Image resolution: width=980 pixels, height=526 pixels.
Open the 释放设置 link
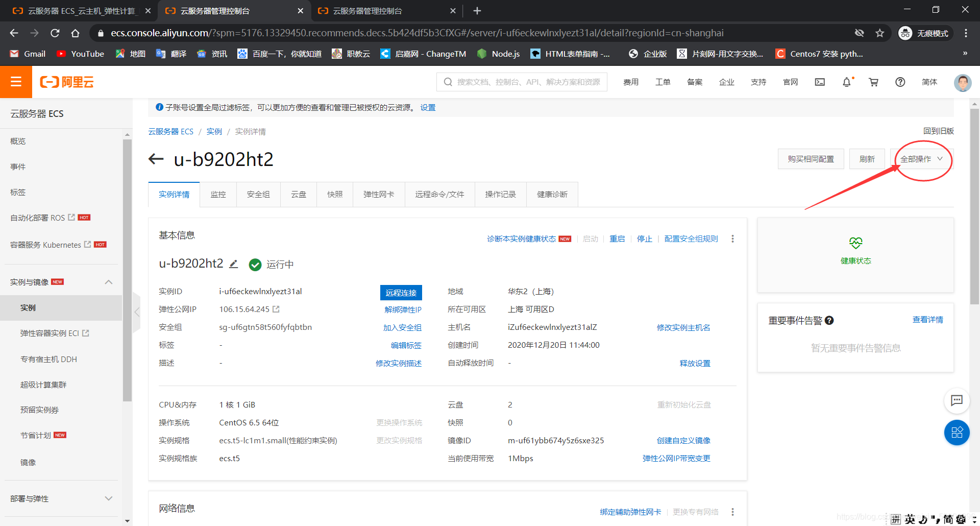tap(694, 363)
